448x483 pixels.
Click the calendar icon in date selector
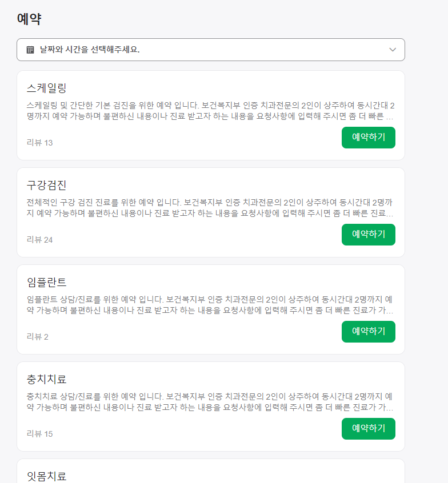tap(30, 50)
